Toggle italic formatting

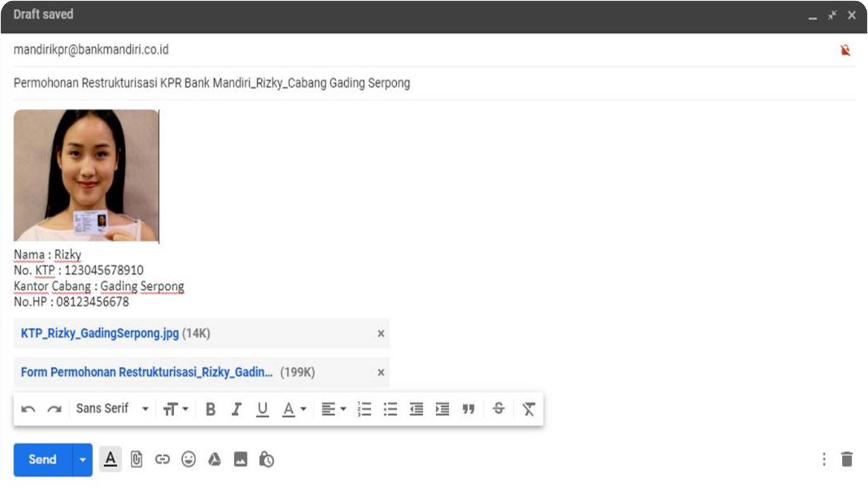click(236, 409)
